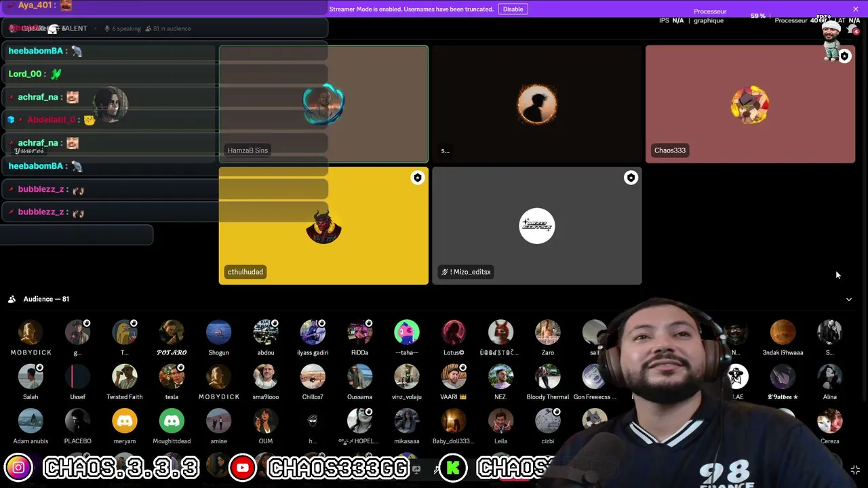
Task: Select sma9looo's audience avatar
Action: pos(266,376)
